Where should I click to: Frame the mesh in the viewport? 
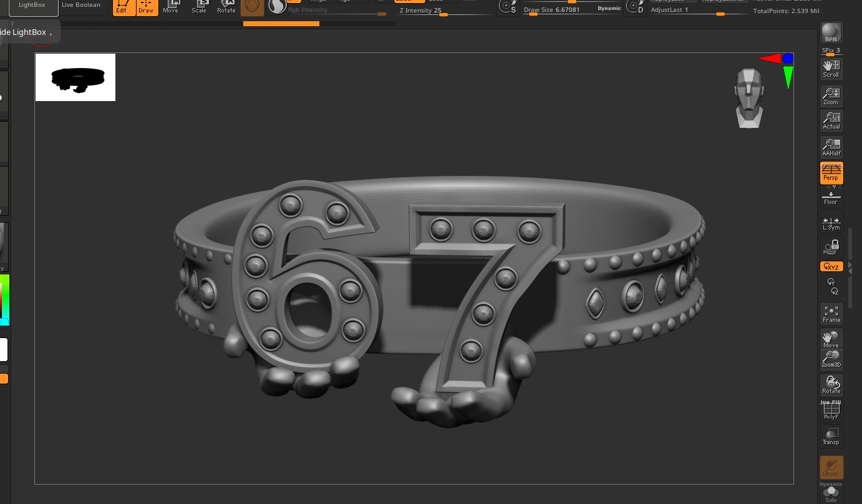(x=831, y=314)
